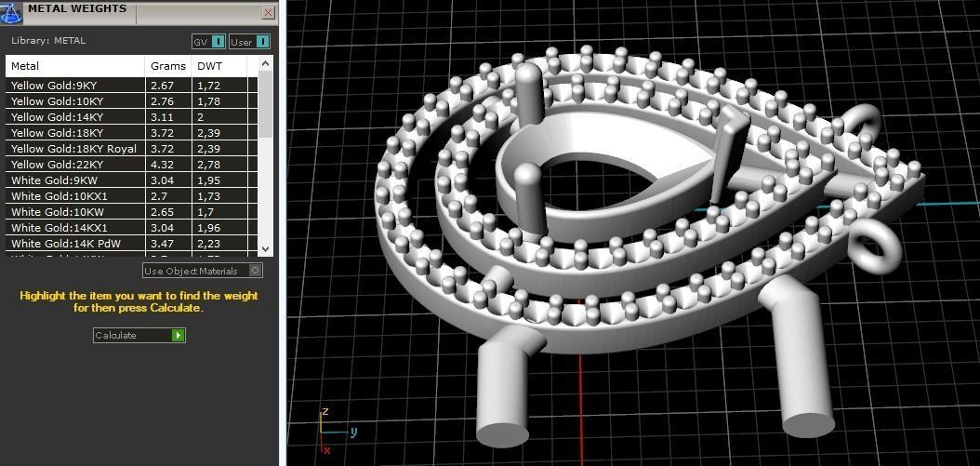The height and width of the screenshot is (466, 980).
Task: Toggle the GV library button
Action: pos(208,42)
